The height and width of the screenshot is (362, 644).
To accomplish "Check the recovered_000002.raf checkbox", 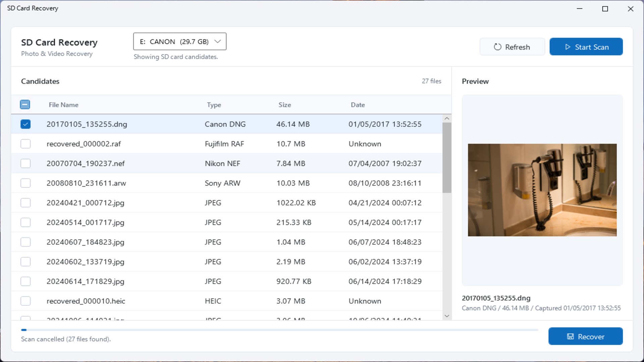I will click(25, 144).
